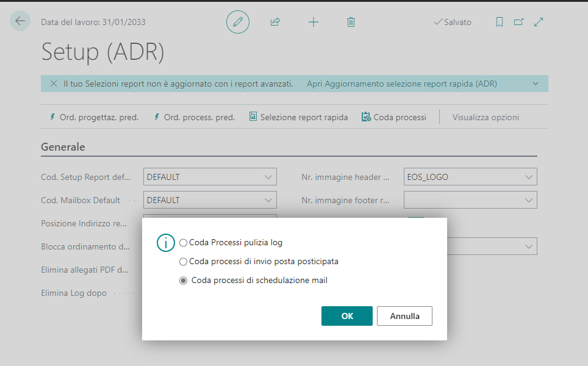
Task: Choose Coda processi di invio posta posticipata
Action: coord(184,262)
